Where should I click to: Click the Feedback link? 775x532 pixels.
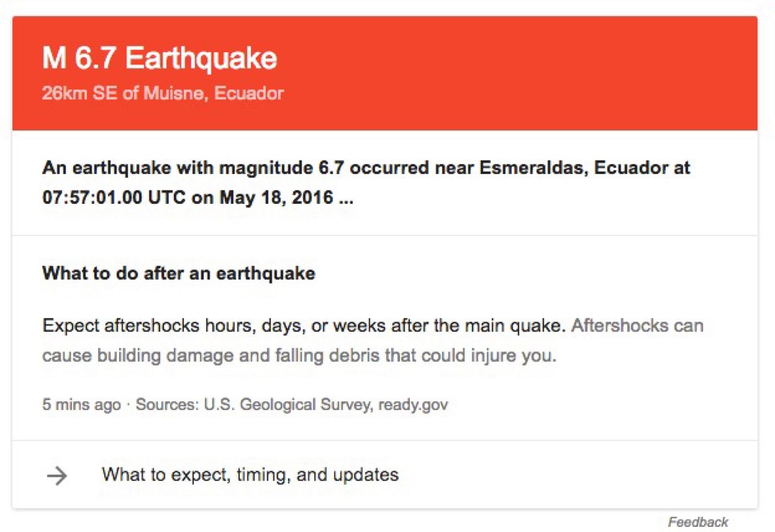[697, 522]
